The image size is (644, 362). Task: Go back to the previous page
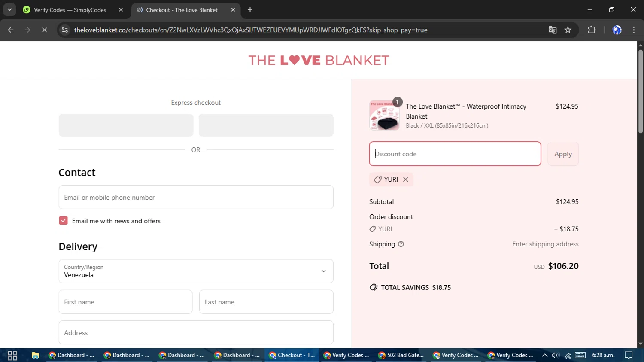coord(11,30)
